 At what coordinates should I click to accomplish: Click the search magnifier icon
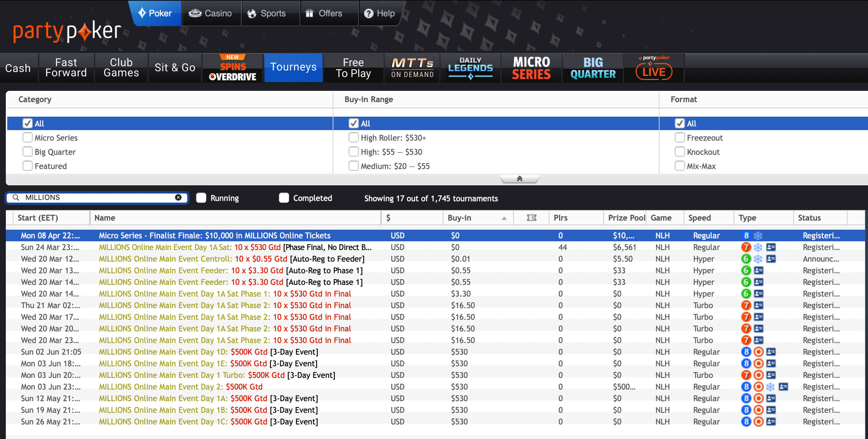click(x=16, y=197)
